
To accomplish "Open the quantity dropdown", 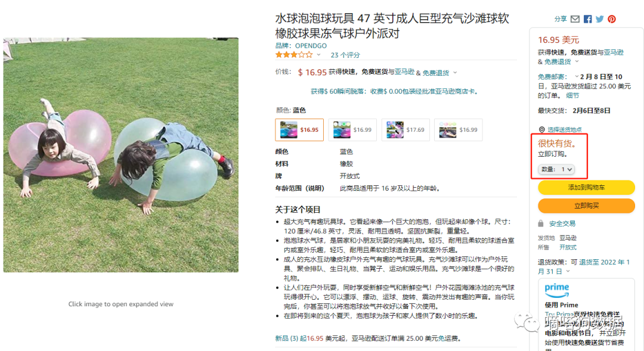I will [556, 169].
